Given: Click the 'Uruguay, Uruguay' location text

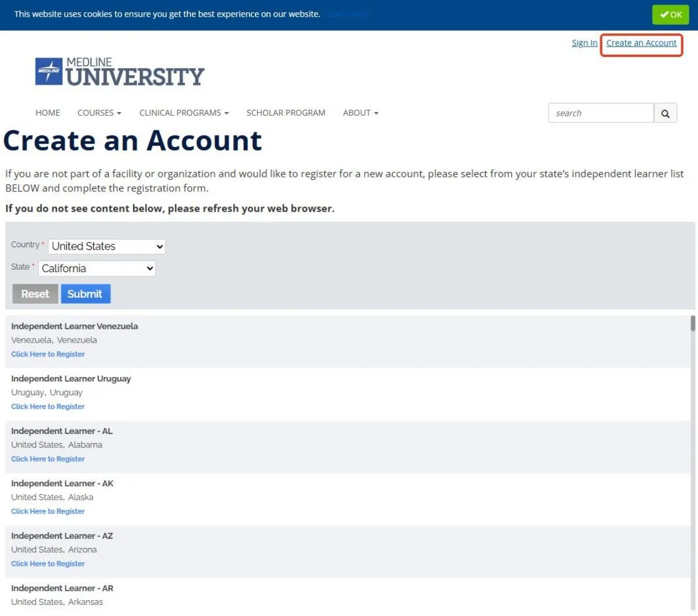Looking at the screenshot, I should [47, 393].
